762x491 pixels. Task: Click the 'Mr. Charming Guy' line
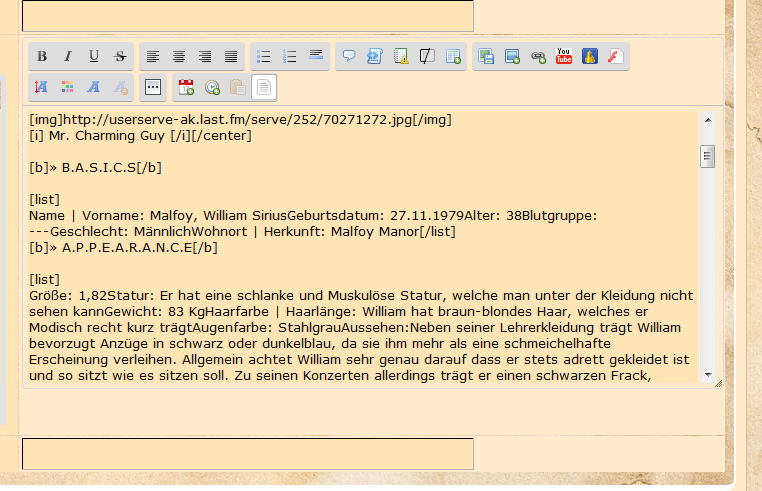point(140,136)
